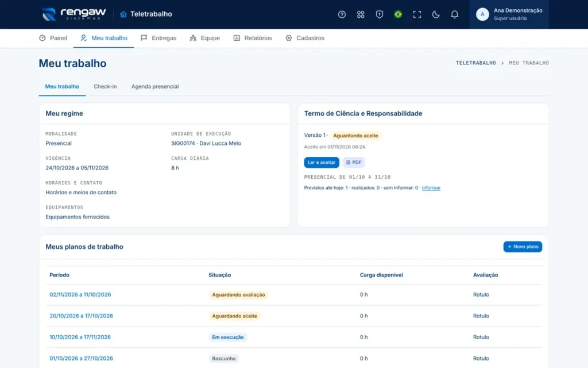Click Aguardando aceite badge beside Versão 1
588x368 pixels.
click(355, 136)
